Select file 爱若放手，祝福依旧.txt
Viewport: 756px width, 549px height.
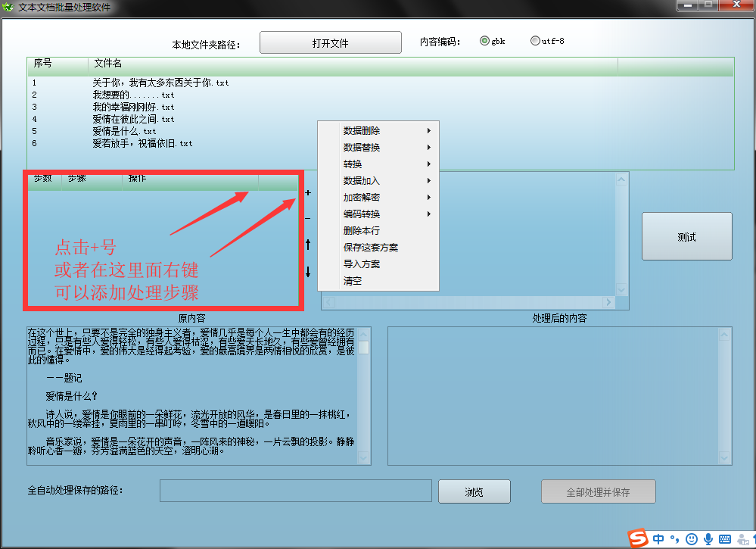pos(142,143)
